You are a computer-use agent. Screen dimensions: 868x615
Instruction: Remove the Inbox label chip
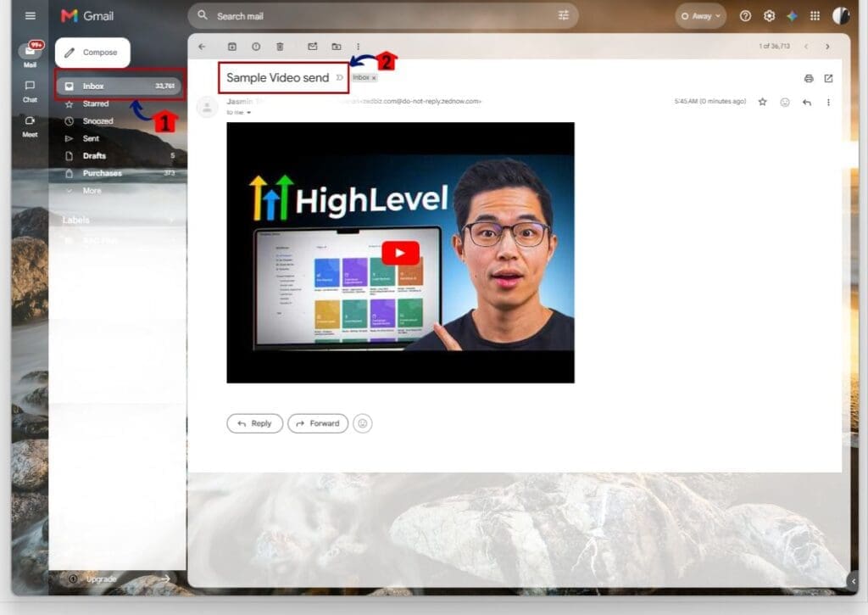(374, 78)
